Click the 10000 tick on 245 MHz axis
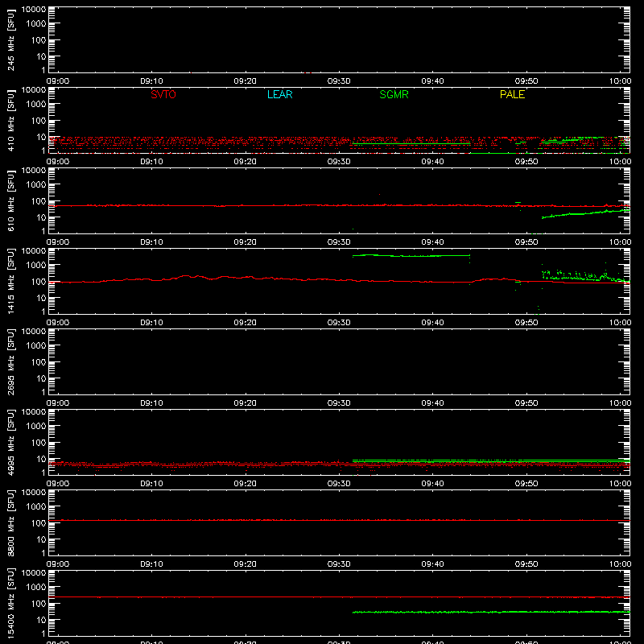This screenshot has height=644, width=644. (x=34, y=10)
